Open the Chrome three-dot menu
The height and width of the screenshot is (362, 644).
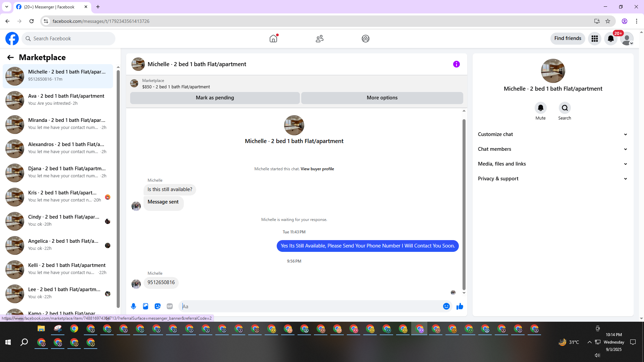click(637, 21)
